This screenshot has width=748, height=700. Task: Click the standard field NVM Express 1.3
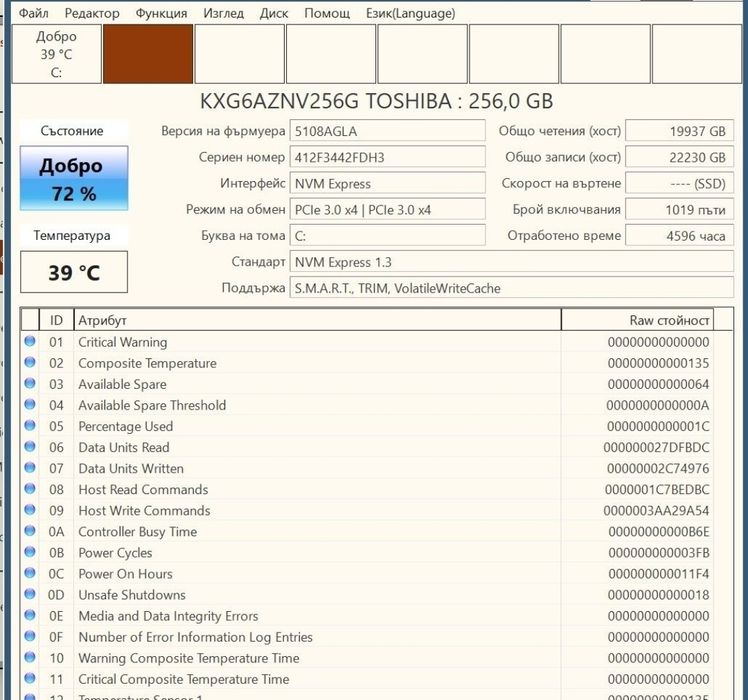(x=511, y=262)
